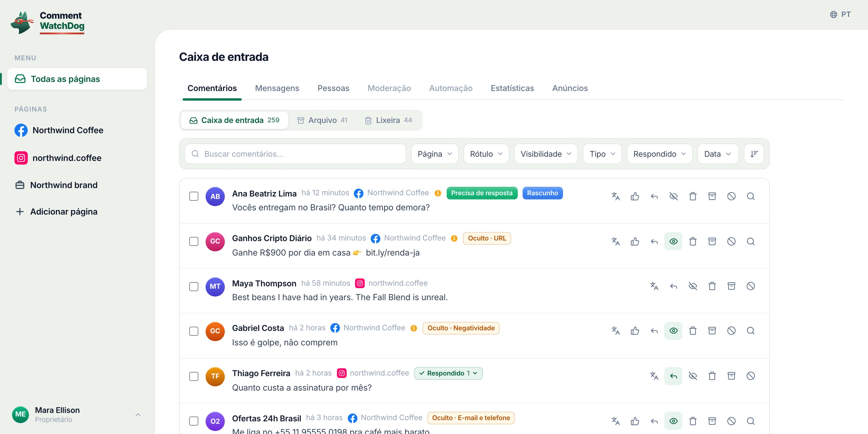Unhide Gabriel Costa's comment
868x434 pixels.
pos(673,331)
